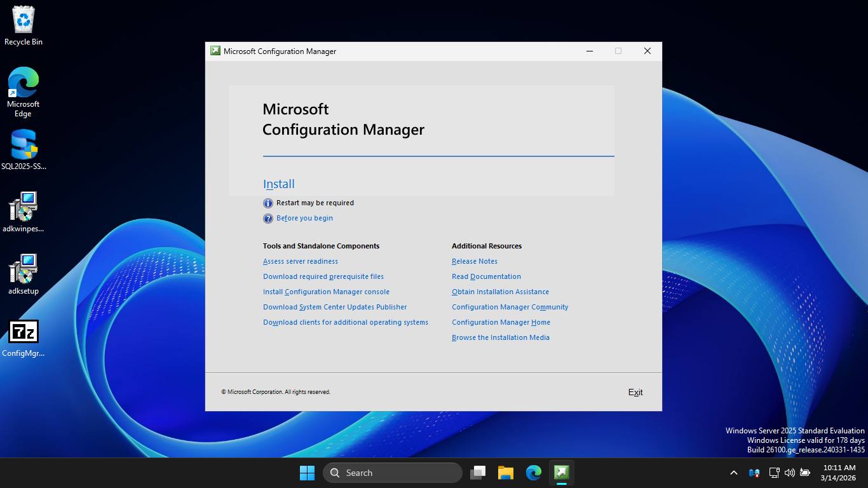Open the Windows Start menu
868x488 pixels.
[307, 473]
